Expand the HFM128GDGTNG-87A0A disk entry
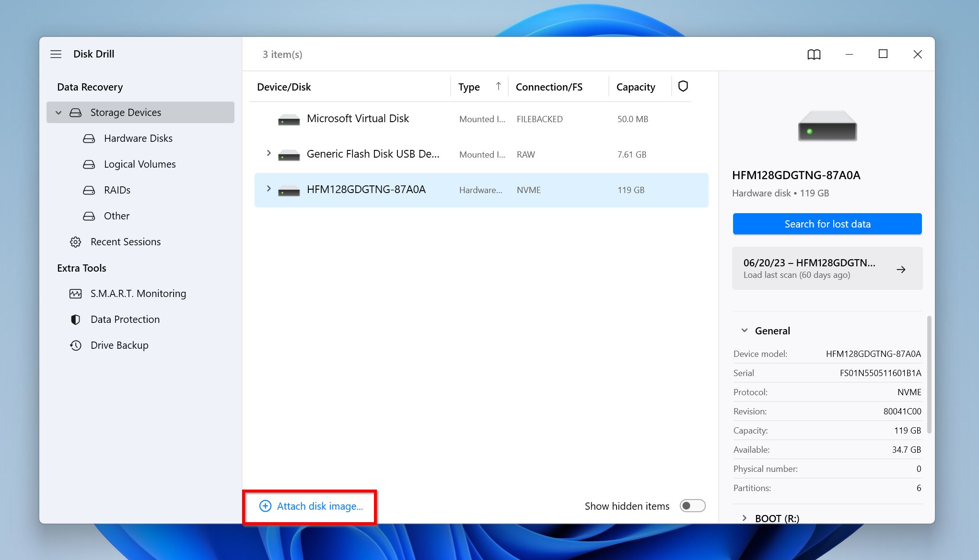Screen dimensions: 979x560 pos(269,189)
